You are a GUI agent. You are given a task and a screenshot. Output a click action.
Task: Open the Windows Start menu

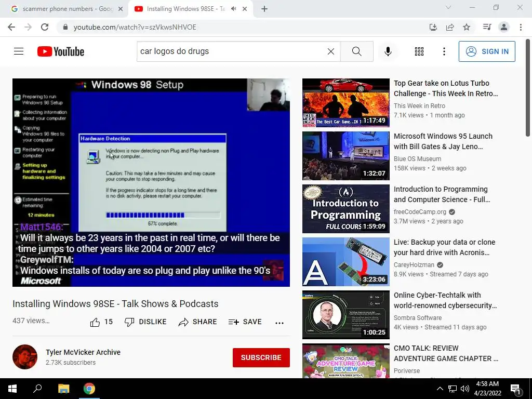[12, 389]
